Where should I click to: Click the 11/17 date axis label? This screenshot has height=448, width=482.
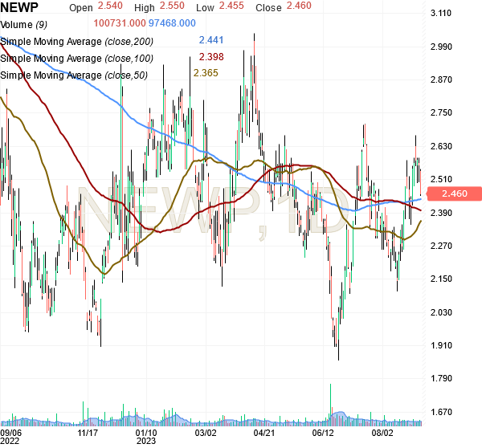88,433
